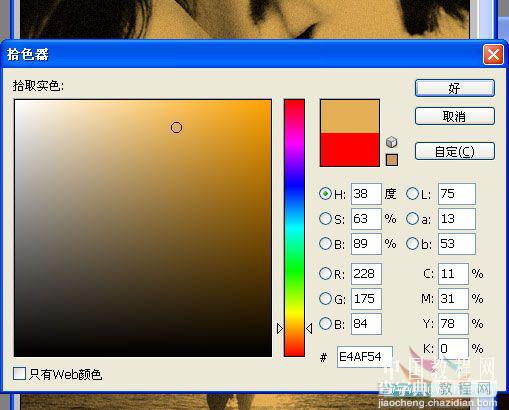The image size is (509, 410).
Task: Click the web-safe color swatch below cube
Action: pos(392,160)
